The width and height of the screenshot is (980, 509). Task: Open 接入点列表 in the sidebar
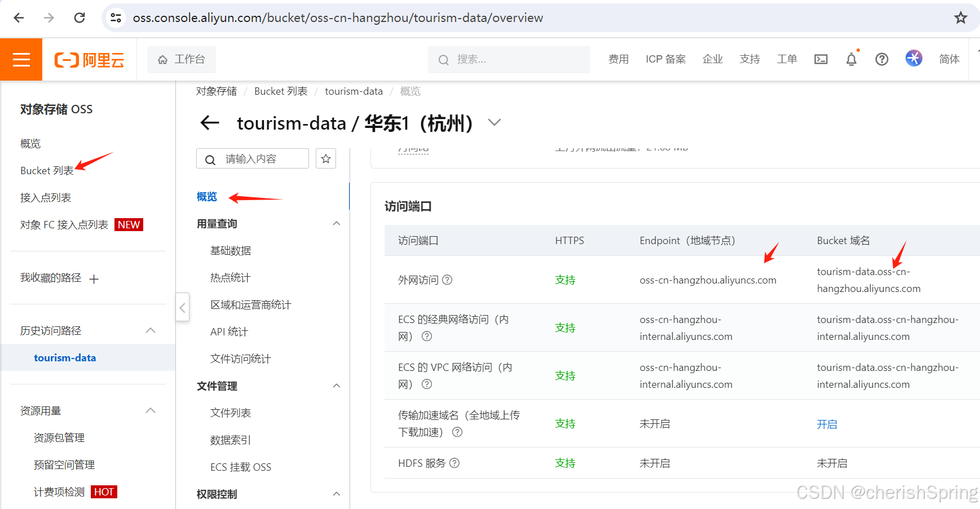pyautogui.click(x=46, y=198)
